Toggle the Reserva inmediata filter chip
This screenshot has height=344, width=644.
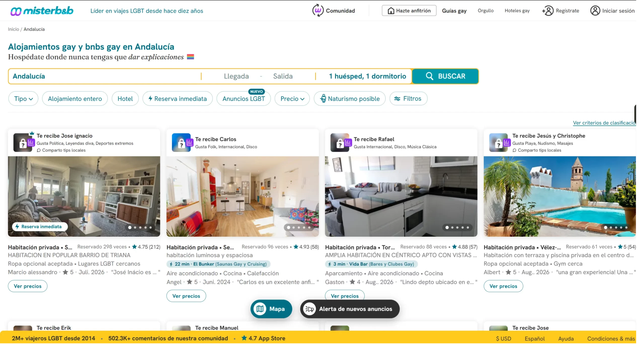[177, 99]
